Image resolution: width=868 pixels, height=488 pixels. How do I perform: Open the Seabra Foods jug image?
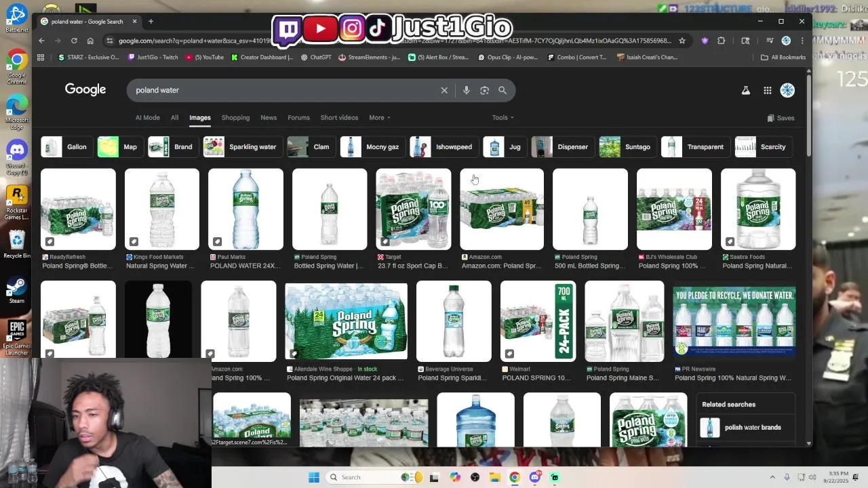[x=758, y=209]
